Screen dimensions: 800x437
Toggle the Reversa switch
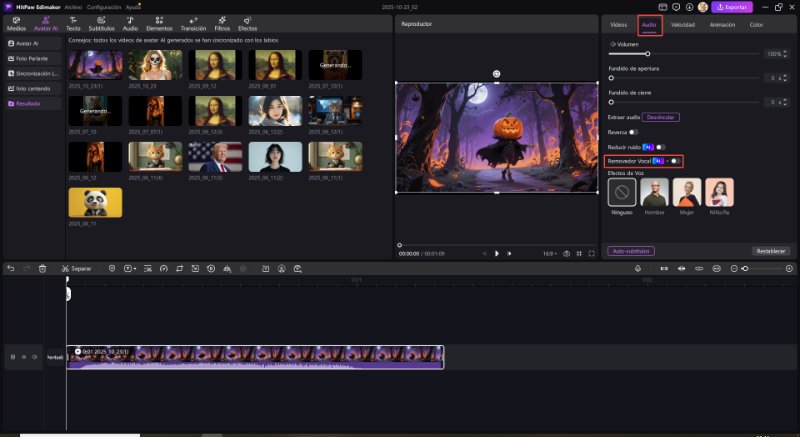pos(634,132)
